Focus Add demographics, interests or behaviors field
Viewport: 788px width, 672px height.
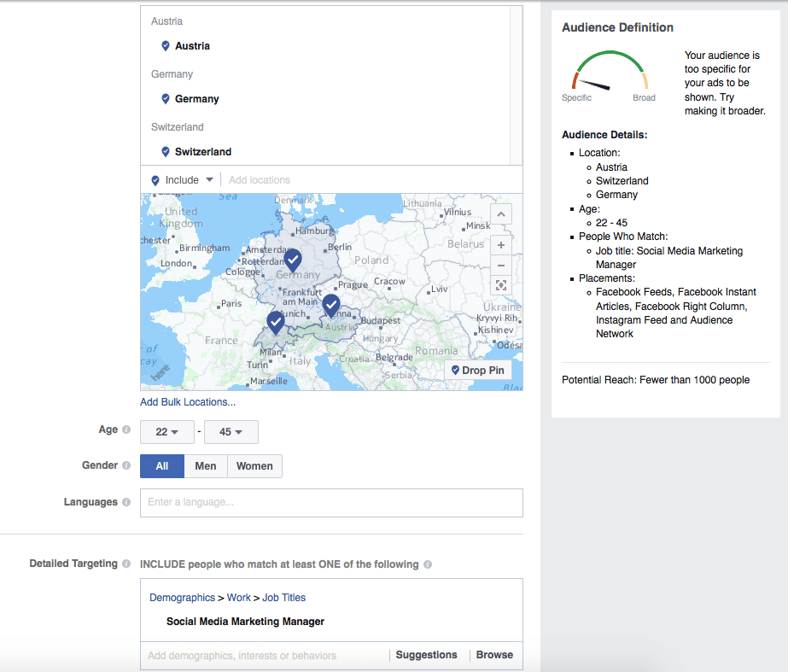pyautogui.click(x=265, y=656)
